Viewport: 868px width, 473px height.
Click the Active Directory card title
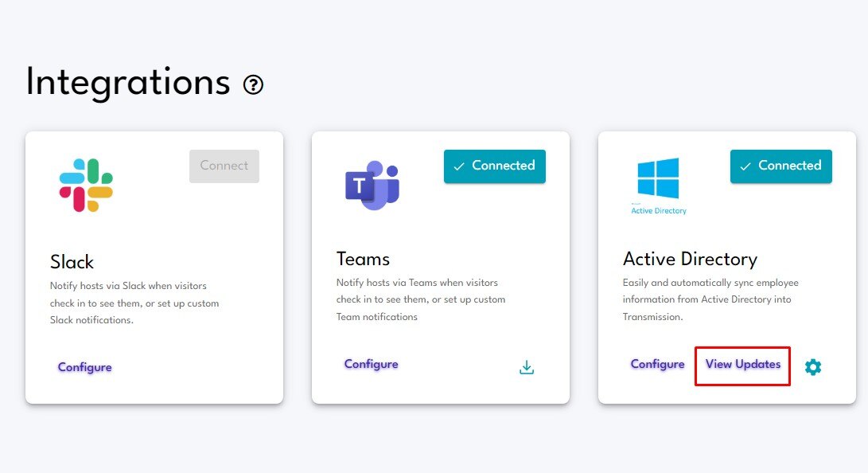click(690, 259)
